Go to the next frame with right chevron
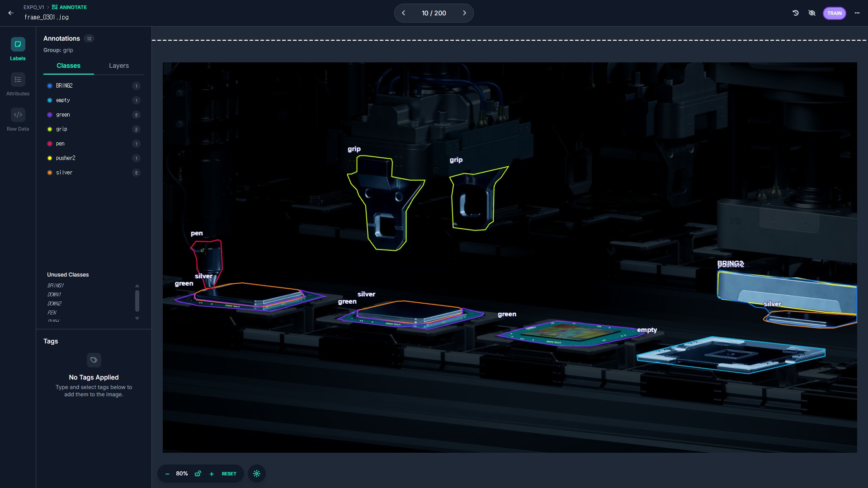The height and width of the screenshot is (488, 868). tap(464, 13)
